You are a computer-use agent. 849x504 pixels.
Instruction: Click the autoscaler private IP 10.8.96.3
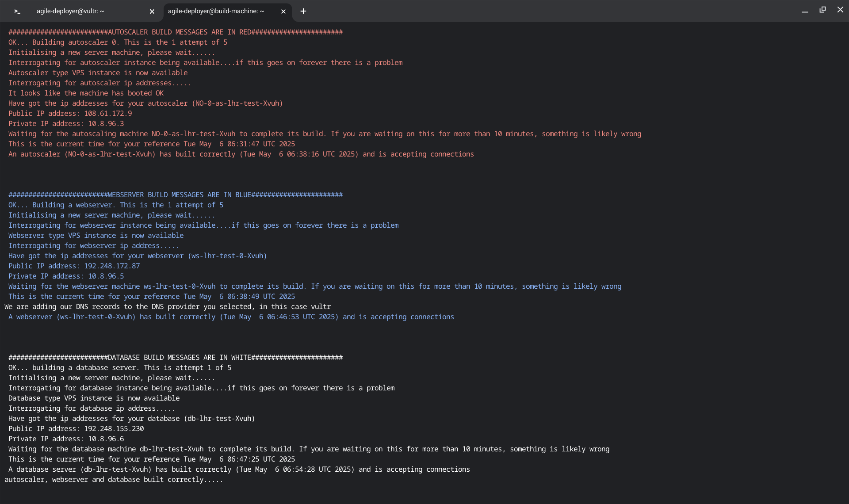point(106,124)
